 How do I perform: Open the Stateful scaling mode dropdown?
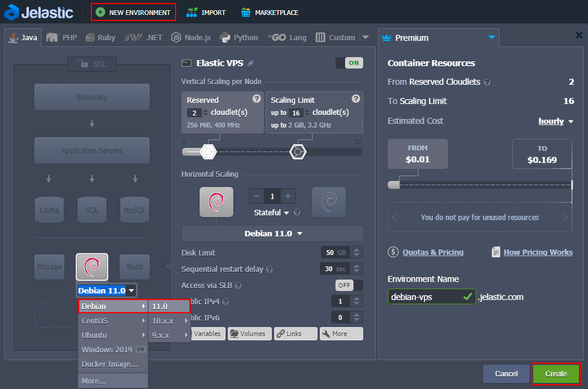point(271,212)
